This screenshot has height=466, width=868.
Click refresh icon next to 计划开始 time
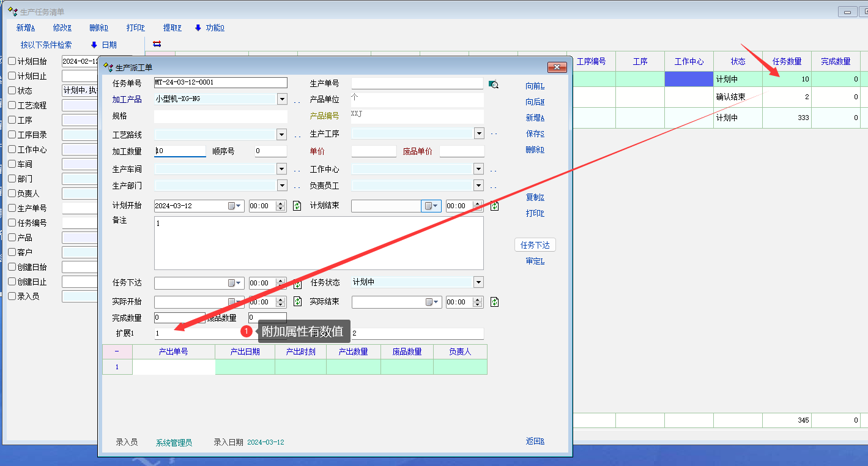297,206
